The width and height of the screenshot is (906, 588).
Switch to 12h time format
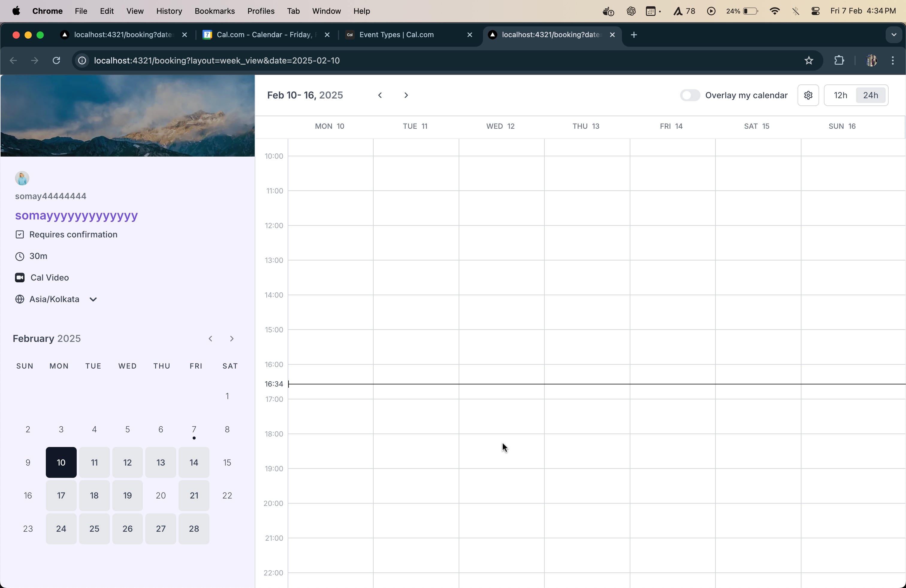[840, 95]
